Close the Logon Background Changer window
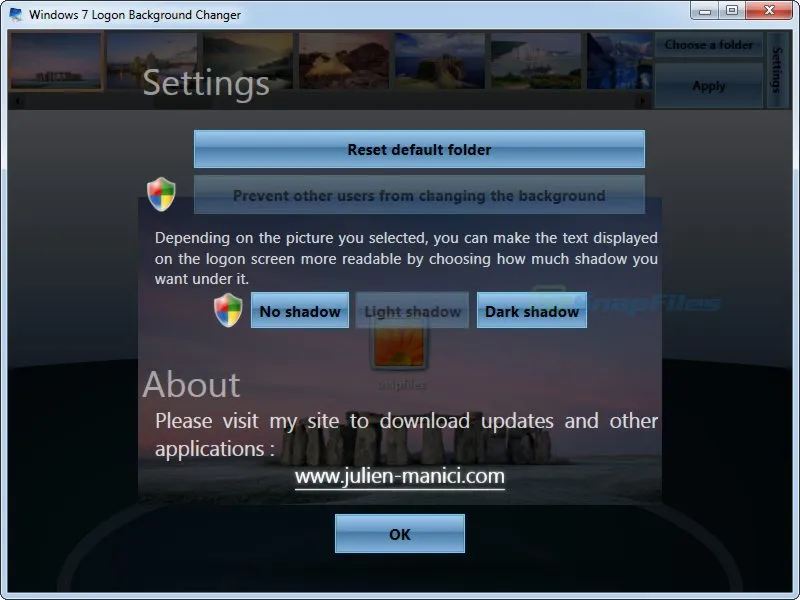 (769, 11)
